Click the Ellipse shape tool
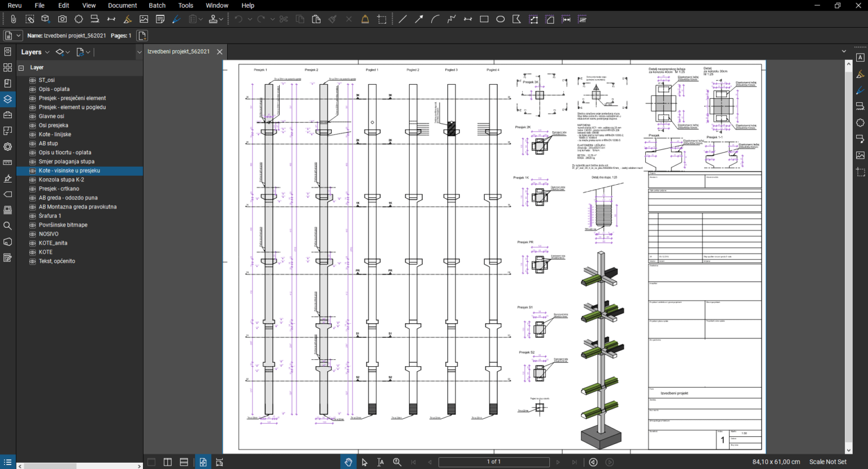Screen dimensions: 868x469 500,19
